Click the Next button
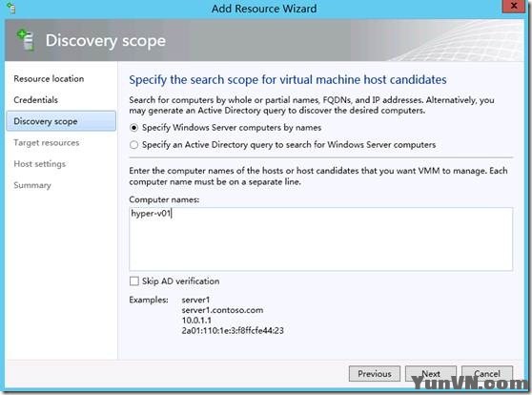Viewport: 532px width, 395px height. [x=431, y=374]
